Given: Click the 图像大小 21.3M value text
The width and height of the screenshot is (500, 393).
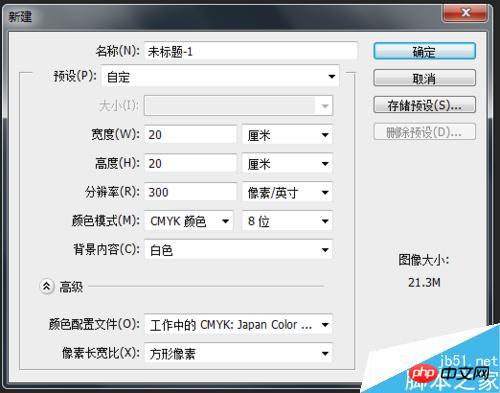Looking at the screenshot, I should (424, 283).
